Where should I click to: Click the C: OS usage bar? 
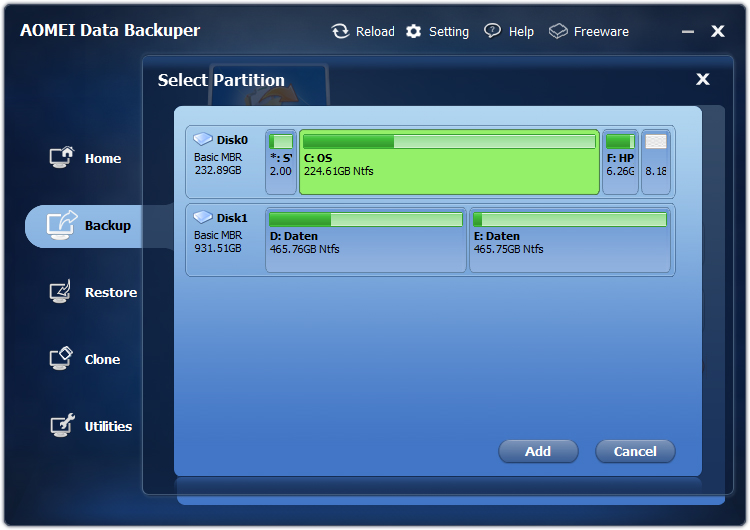tap(449, 141)
